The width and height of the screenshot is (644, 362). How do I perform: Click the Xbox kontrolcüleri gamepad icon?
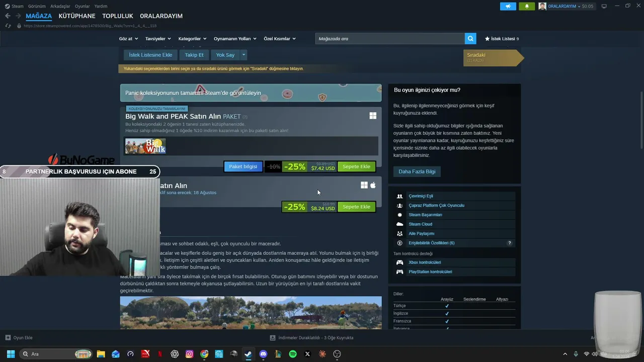399,262
